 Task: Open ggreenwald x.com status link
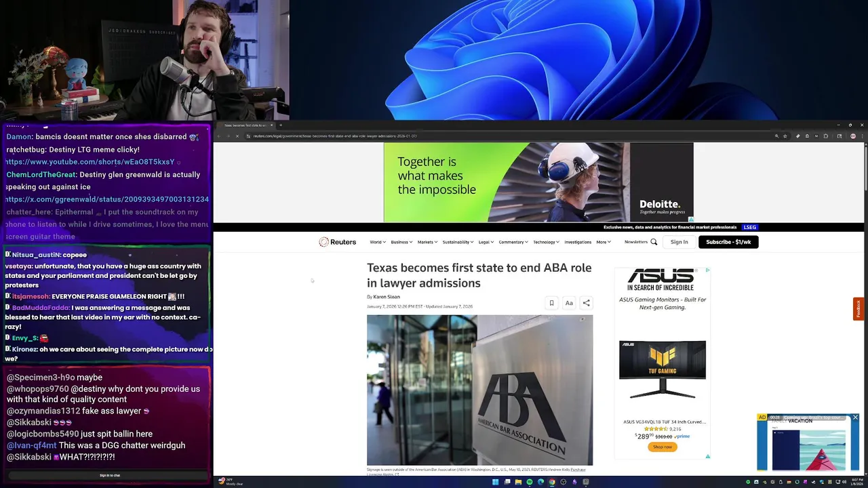point(107,199)
